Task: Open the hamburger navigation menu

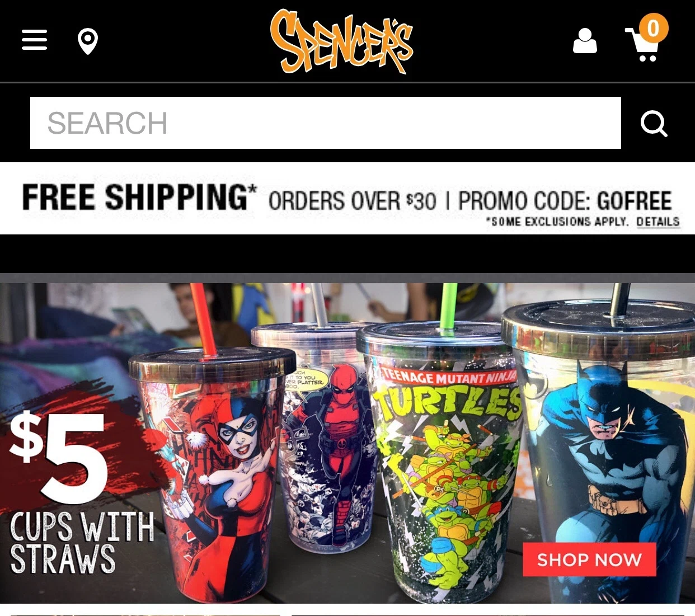Action: (x=34, y=40)
